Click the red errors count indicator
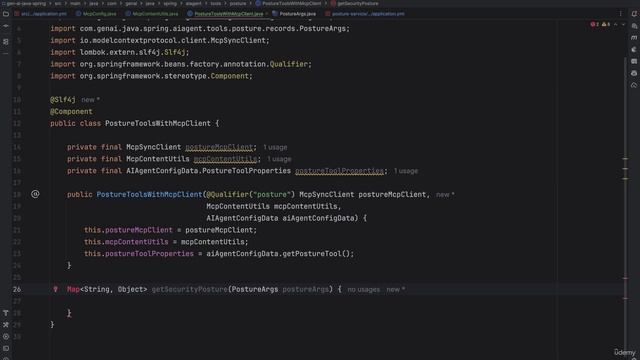Viewport: 640px width, 360px height. coord(595,24)
